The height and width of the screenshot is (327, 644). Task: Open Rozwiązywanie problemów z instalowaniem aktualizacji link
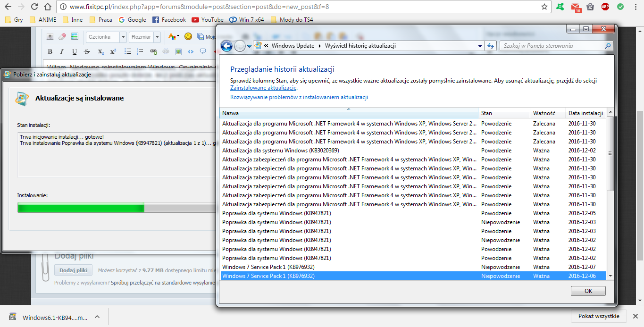coord(299,97)
